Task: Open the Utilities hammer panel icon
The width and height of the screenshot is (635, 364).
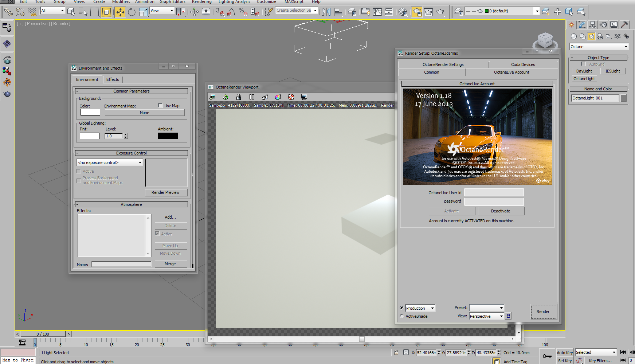Action: 624,25
